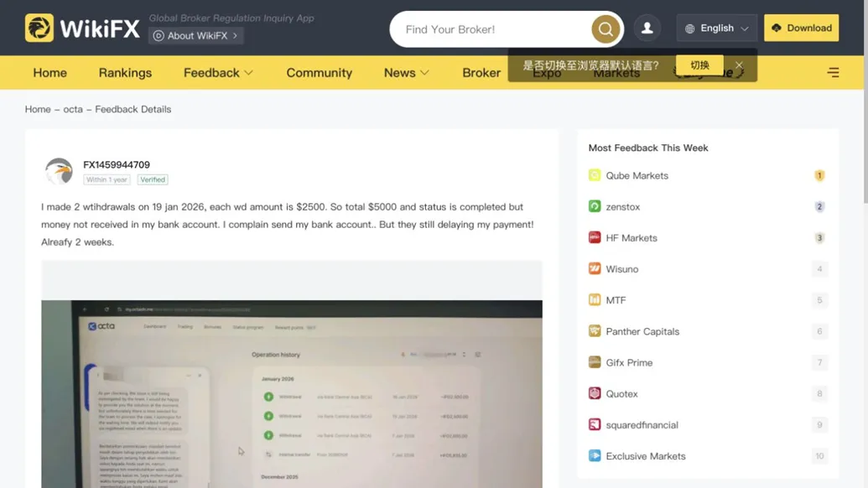The image size is (868, 488).
Task: Open the Expo nav item
Action: (x=547, y=73)
